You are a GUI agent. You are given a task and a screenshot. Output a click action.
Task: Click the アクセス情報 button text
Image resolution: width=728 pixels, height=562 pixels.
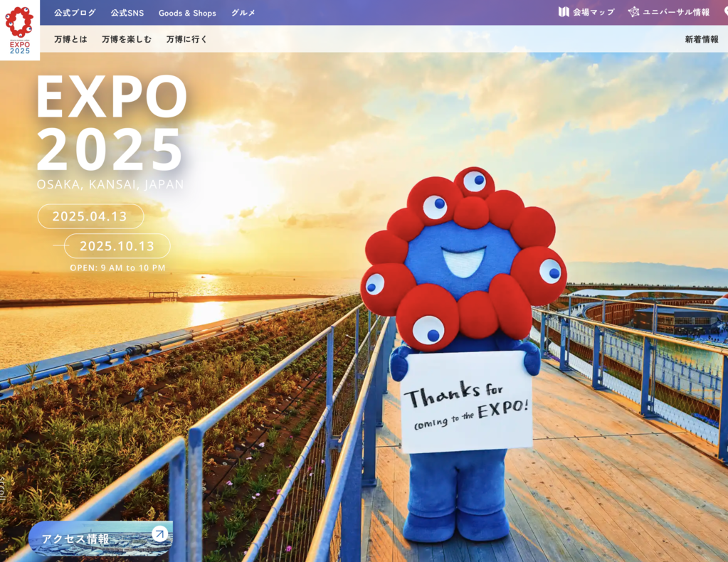(75, 539)
